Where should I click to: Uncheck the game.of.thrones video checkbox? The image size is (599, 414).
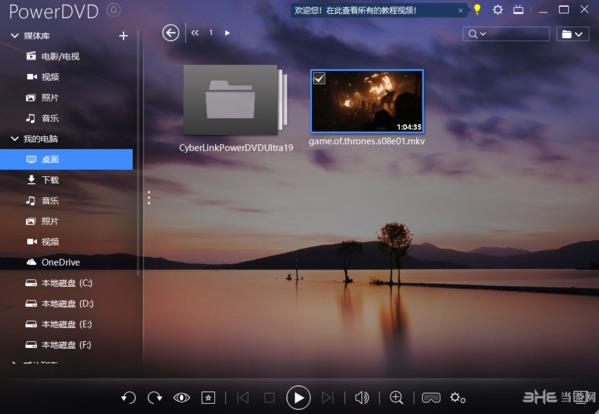point(319,78)
